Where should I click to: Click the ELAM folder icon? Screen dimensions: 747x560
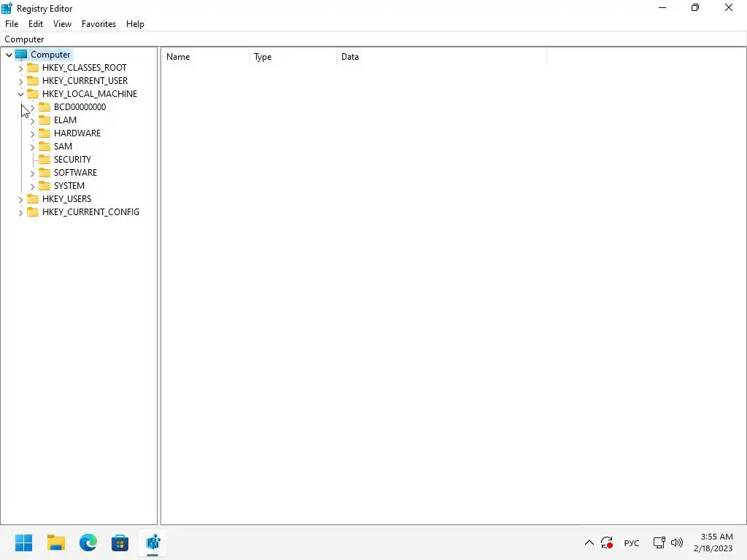[44, 120]
